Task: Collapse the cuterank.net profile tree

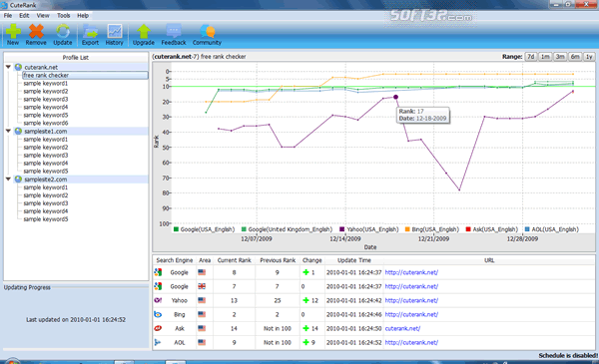Action: tap(8, 67)
